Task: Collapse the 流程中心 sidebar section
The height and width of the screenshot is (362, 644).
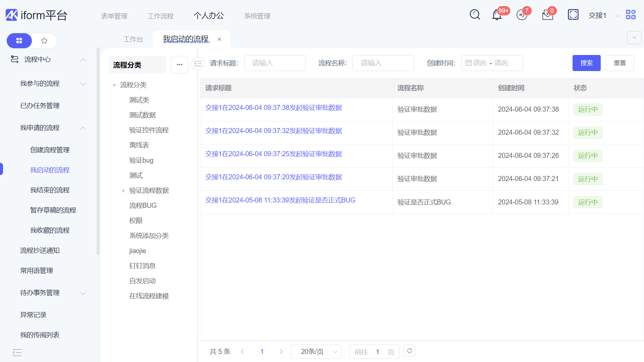Action: coord(83,60)
